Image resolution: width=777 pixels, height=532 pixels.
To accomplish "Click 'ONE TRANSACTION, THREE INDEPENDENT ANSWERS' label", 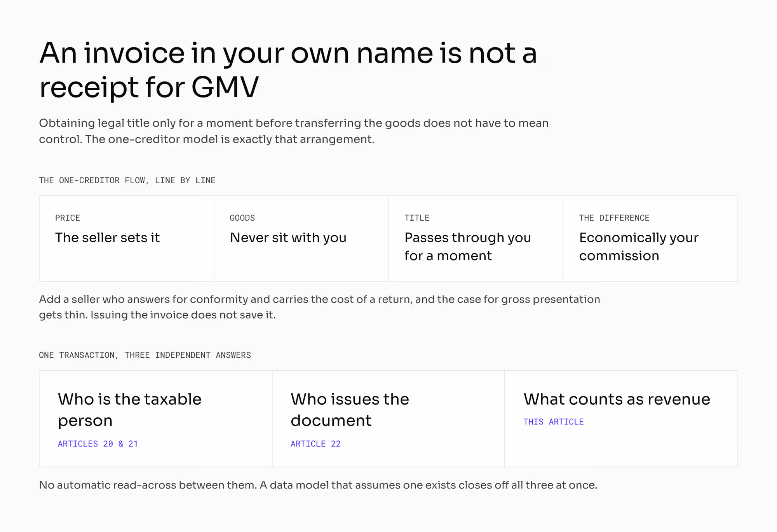I will (x=145, y=355).
